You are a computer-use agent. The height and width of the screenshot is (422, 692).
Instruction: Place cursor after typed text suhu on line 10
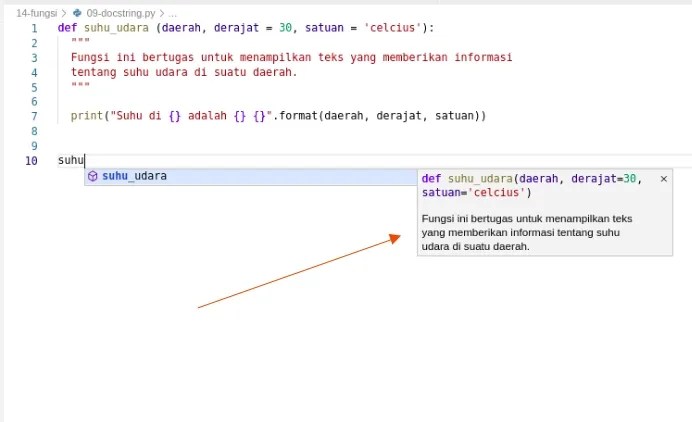coord(85,160)
